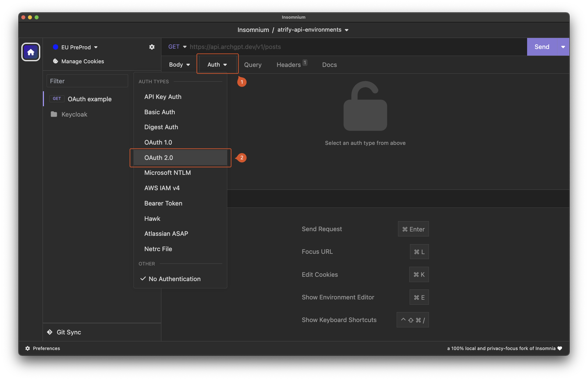Viewport: 588px width, 380px height.
Task: Click the unlocked padlock icon
Action: [x=365, y=106]
